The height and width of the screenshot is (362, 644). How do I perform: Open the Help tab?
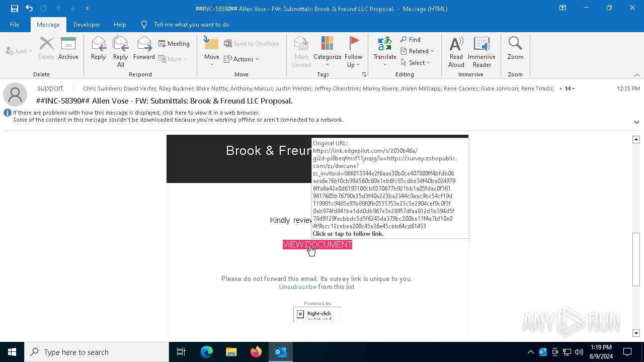point(120,25)
